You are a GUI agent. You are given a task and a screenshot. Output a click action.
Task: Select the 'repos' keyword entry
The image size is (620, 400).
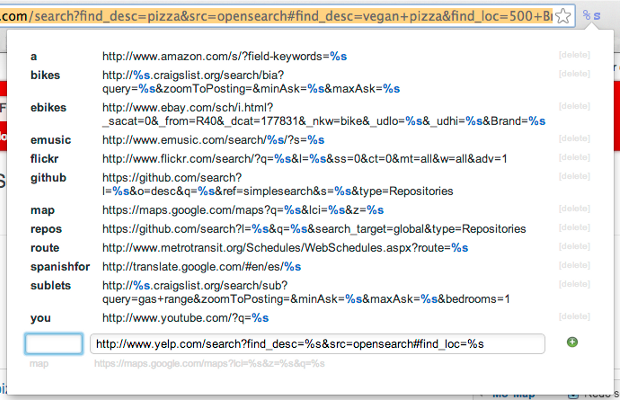[x=46, y=230]
